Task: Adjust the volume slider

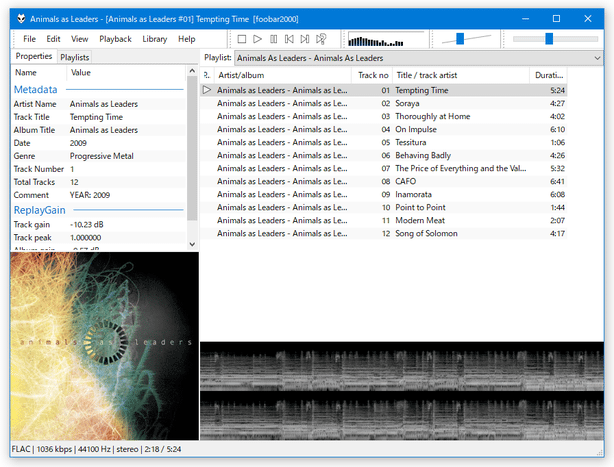Action: 460,38
